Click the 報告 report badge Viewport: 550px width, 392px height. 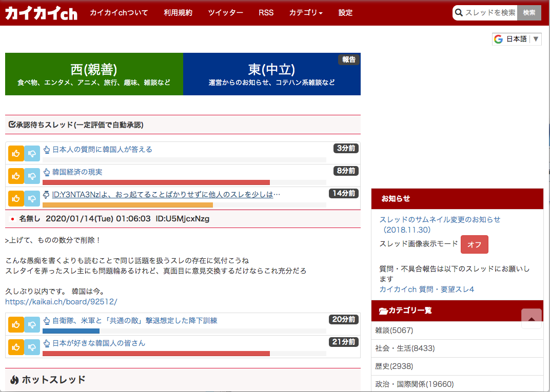[349, 59]
